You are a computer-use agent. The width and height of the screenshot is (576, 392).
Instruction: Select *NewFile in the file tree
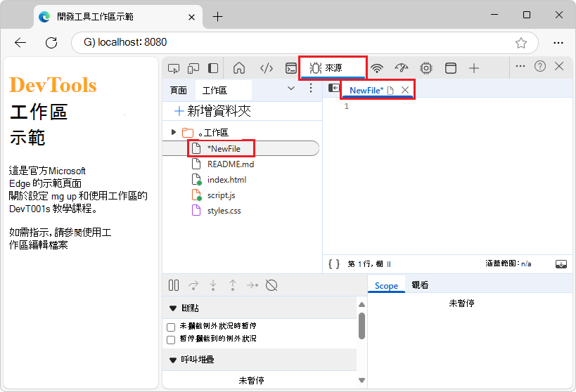tap(241, 149)
